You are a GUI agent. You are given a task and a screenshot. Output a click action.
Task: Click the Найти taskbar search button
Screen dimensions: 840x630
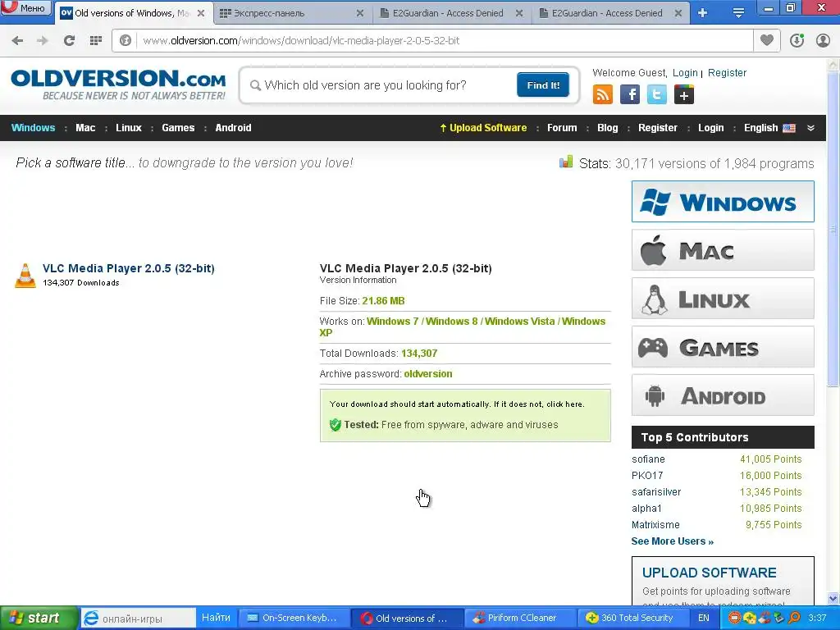tap(216, 618)
